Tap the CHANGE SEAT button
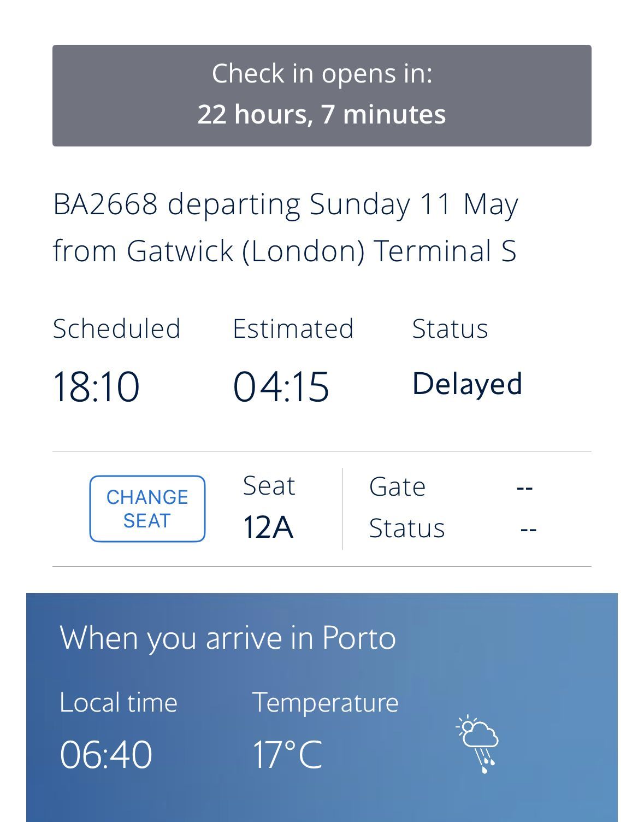Viewport: 644px width, 822px height. pyautogui.click(x=147, y=509)
